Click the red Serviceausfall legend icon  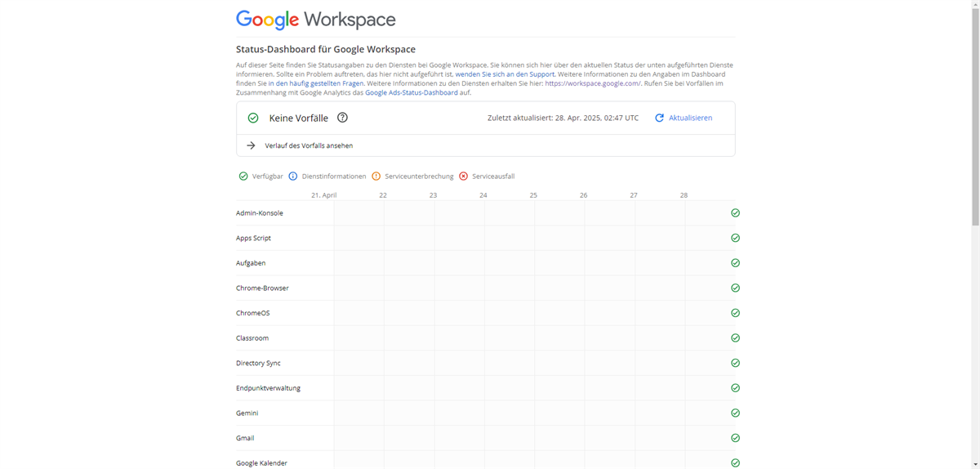coord(463,176)
